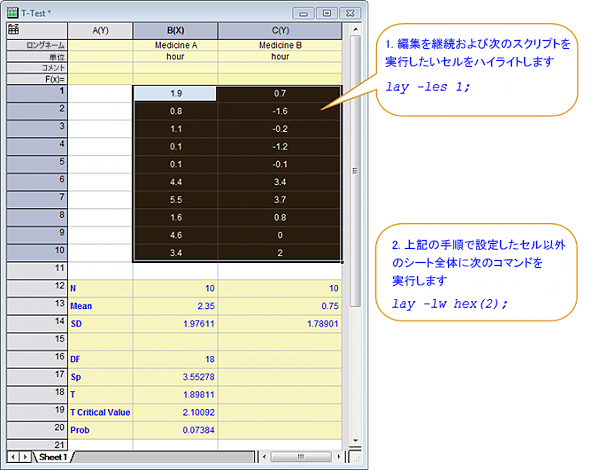Click the next sheet arrow button

25,457
